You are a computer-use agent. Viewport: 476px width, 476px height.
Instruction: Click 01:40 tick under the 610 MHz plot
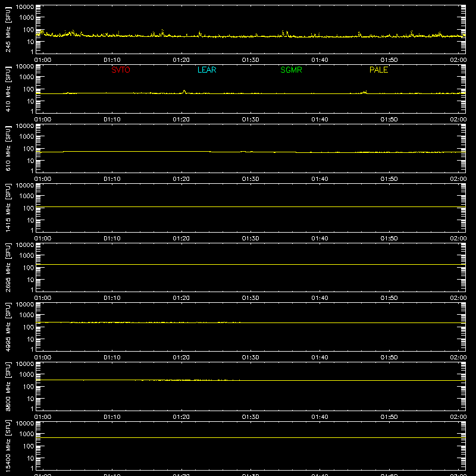(320, 179)
